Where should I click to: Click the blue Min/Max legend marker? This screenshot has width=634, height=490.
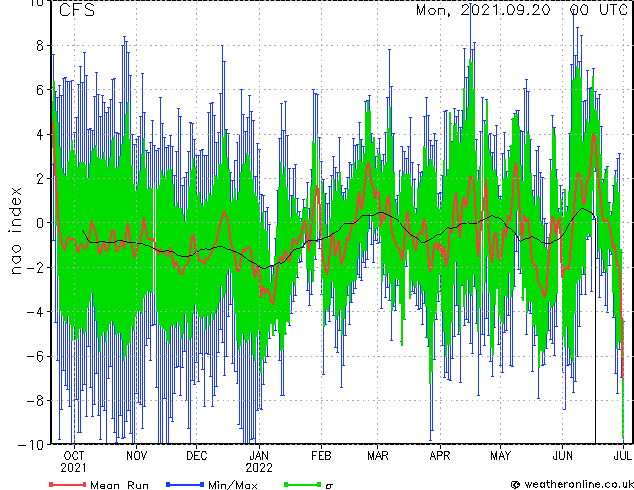(x=185, y=484)
